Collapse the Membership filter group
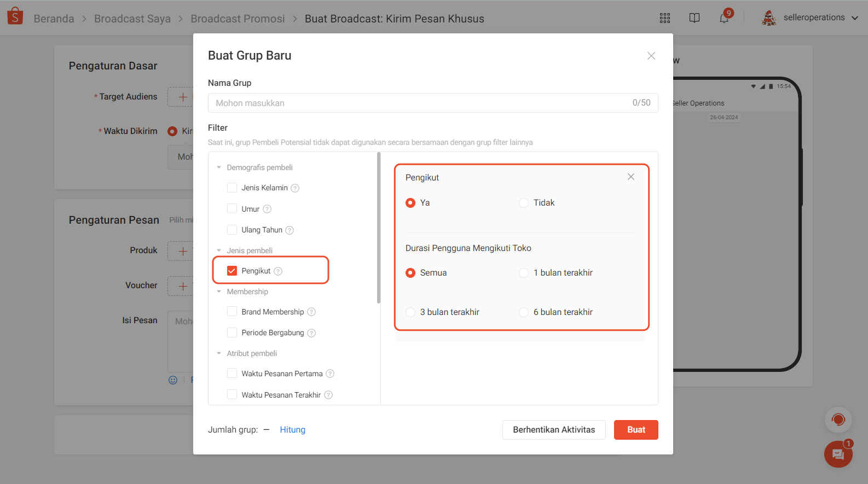The height and width of the screenshot is (484, 868). tap(219, 292)
